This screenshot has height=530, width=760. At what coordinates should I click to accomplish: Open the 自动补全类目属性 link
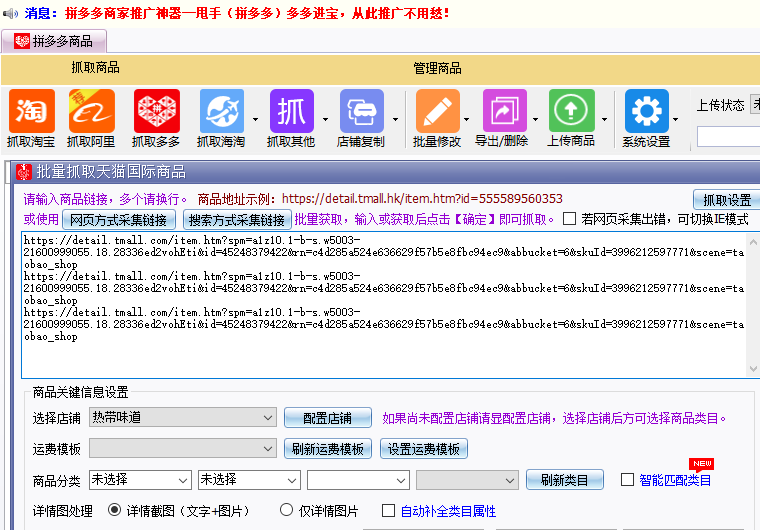(448, 511)
